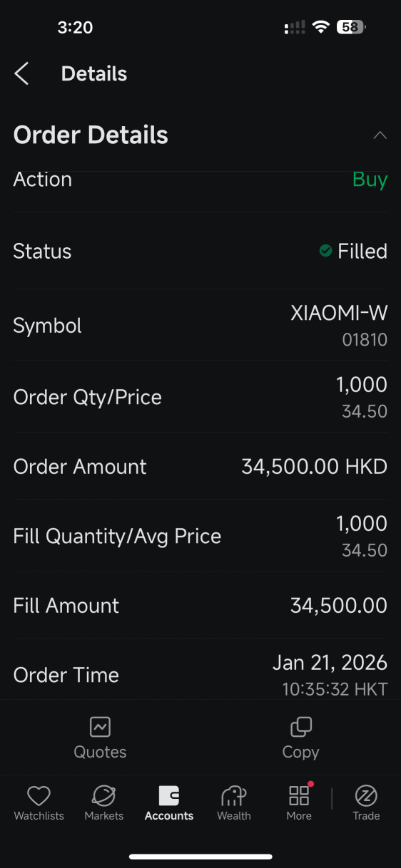
Task: Tap the battery indicator in the status bar
Action: (x=350, y=27)
